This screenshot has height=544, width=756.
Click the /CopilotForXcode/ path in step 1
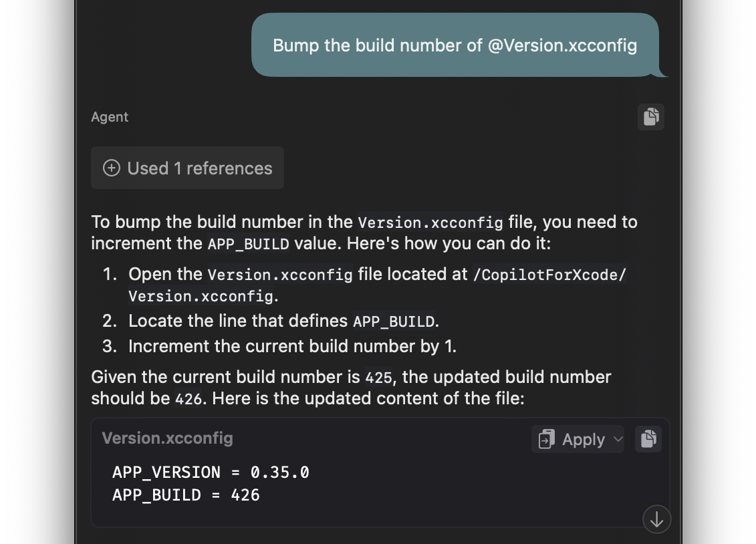tap(549, 275)
